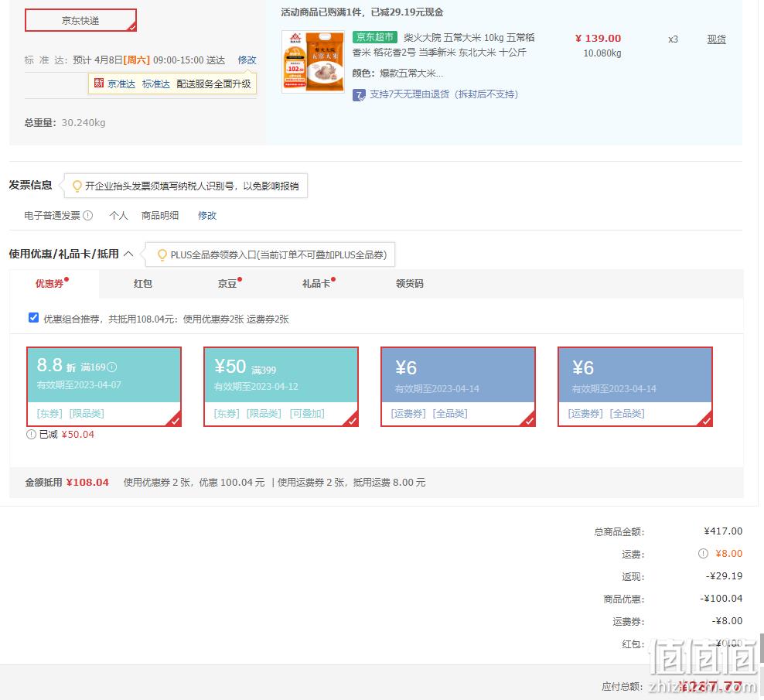Switch to the 京豆 tab
The image size is (764, 700).
tap(227, 284)
